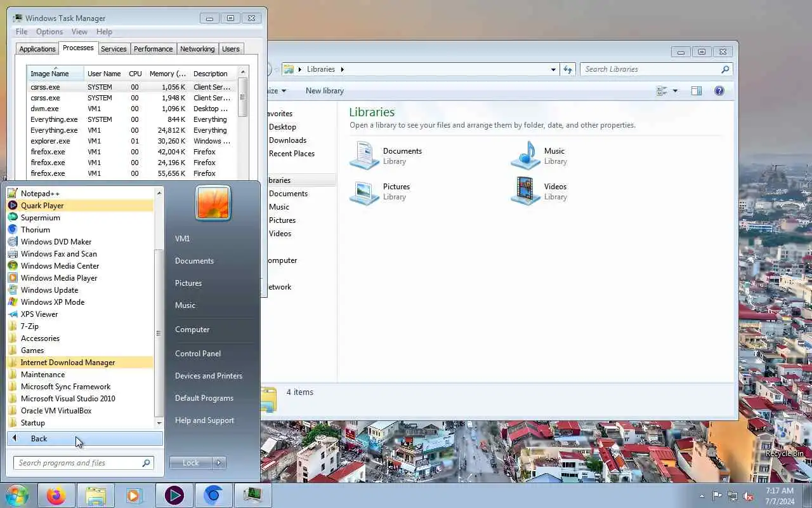The image size is (812, 508).
Task: Open the Pictures library icon in Explorer
Action: tap(365, 191)
